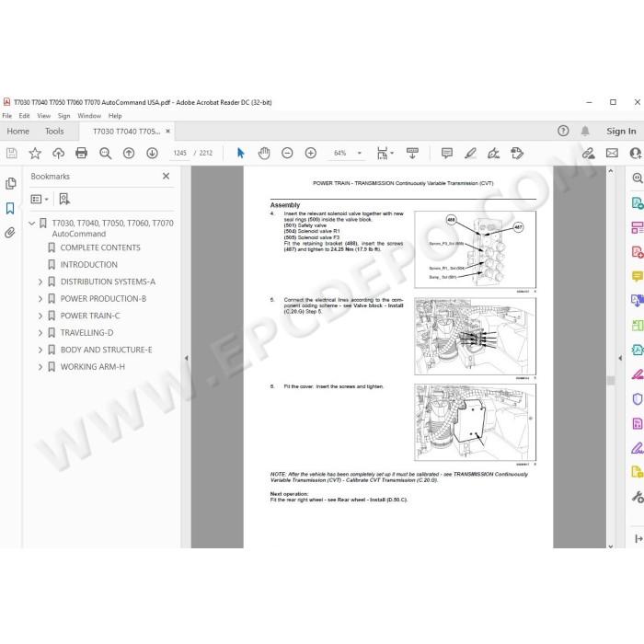
Task: Show page thumbnails panel
Action: 10,183
